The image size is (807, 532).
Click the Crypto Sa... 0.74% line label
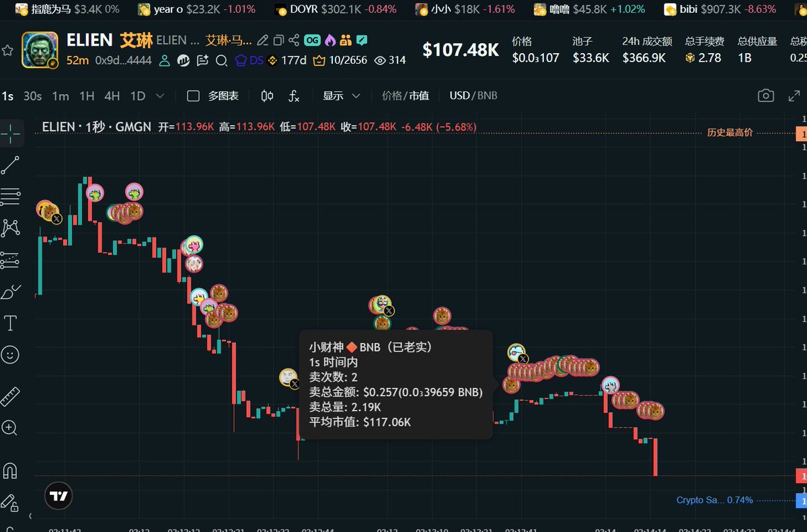point(714,500)
